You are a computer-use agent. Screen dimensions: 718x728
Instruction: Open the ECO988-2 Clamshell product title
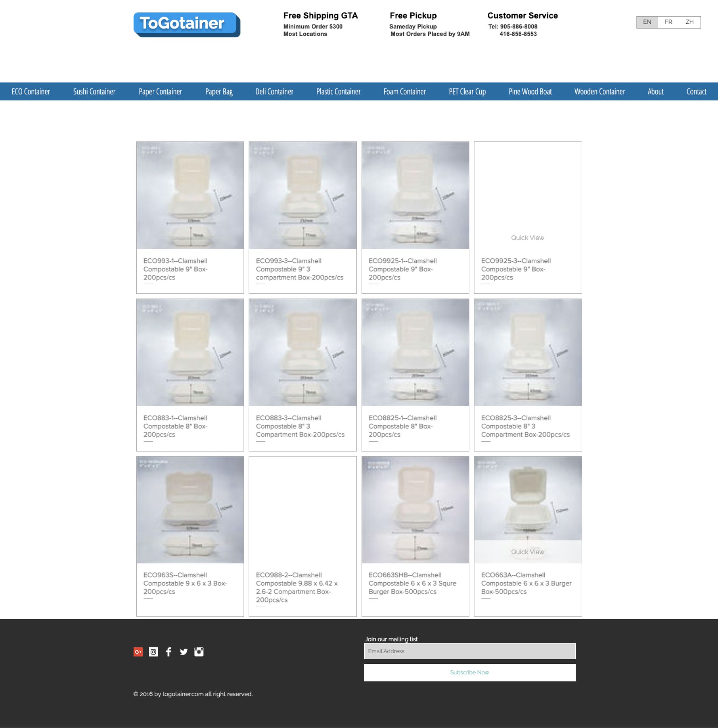pos(297,587)
